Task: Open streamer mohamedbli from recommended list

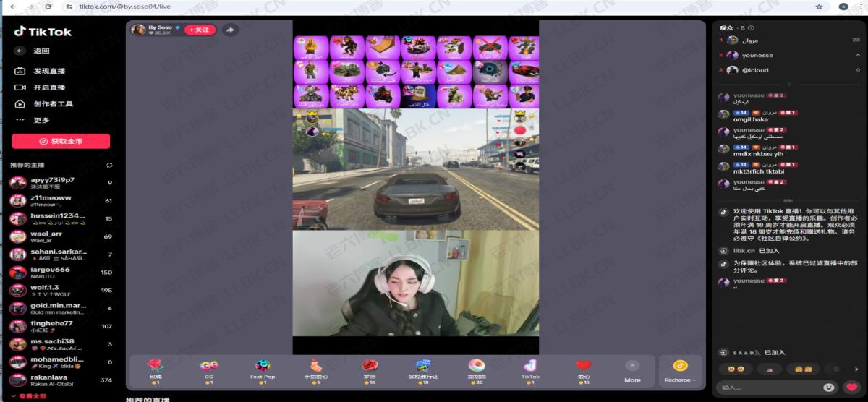Action: (61, 362)
